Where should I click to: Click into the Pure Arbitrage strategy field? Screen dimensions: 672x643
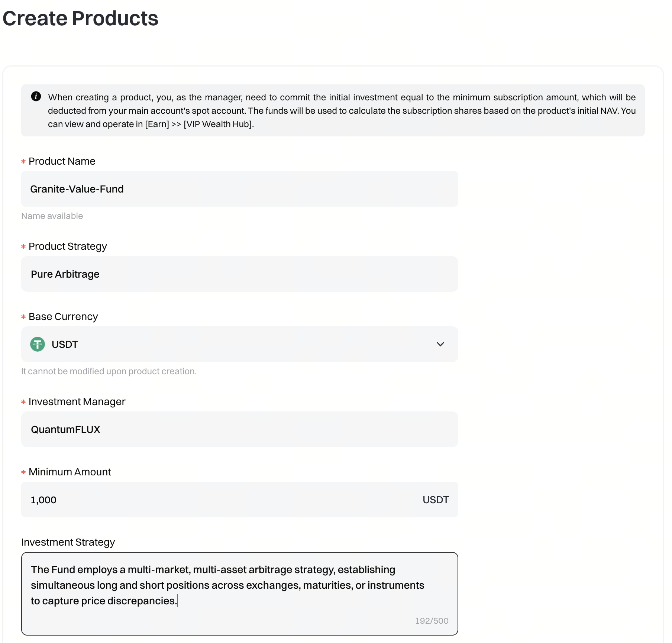pyautogui.click(x=239, y=274)
